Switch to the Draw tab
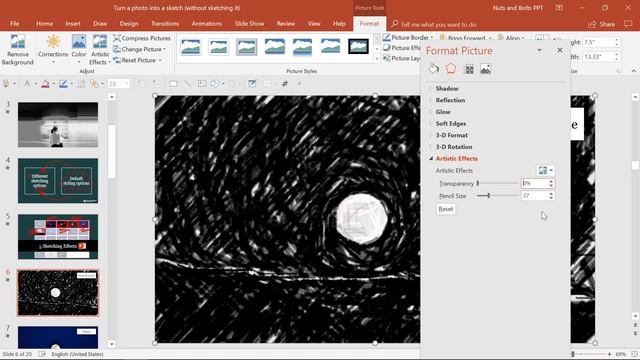The image size is (640, 360). click(100, 24)
